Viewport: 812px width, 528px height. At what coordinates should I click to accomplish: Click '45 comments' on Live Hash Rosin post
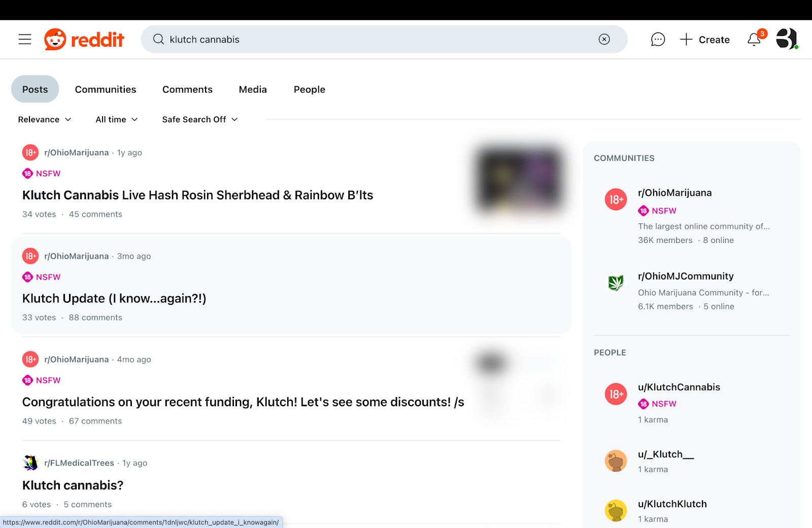click(x=95, y=214)
